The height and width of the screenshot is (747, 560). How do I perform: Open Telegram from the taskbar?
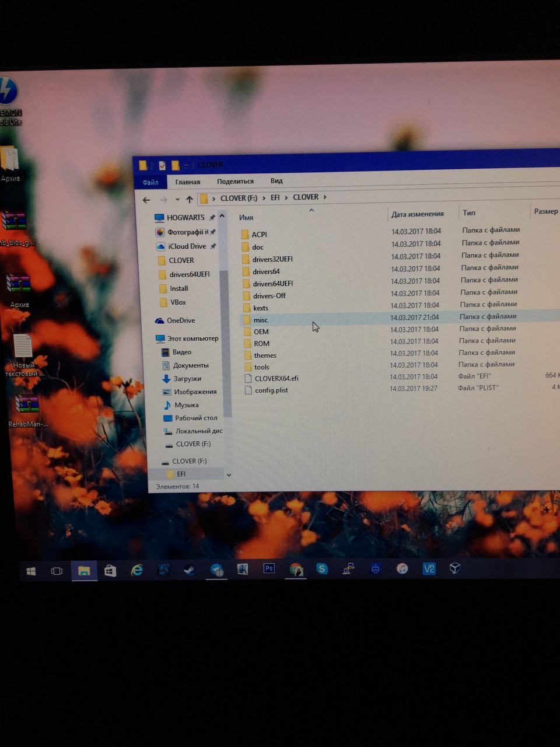click(x=216, y=570)
